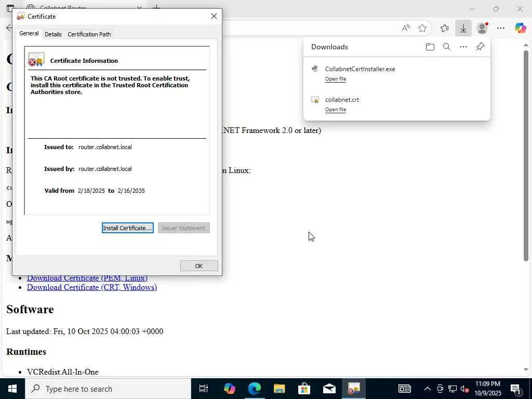
Task: Click the browser back arrow
Action: coord(9,28)
